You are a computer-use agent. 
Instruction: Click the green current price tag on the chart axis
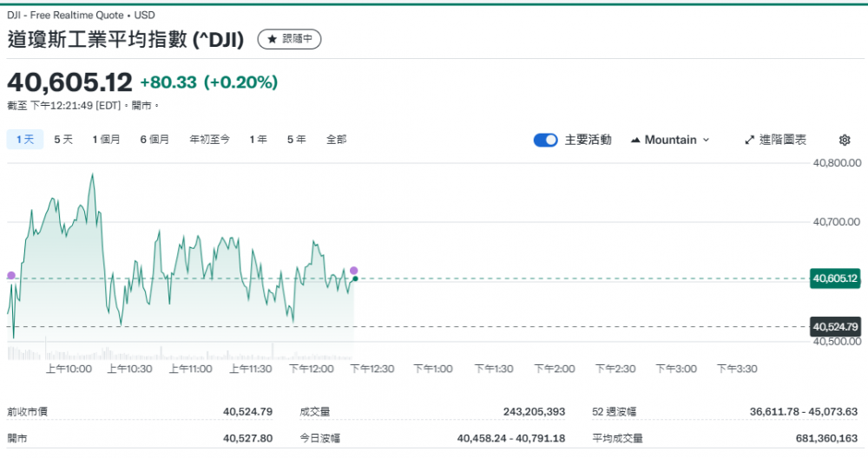tap(834, 278)
